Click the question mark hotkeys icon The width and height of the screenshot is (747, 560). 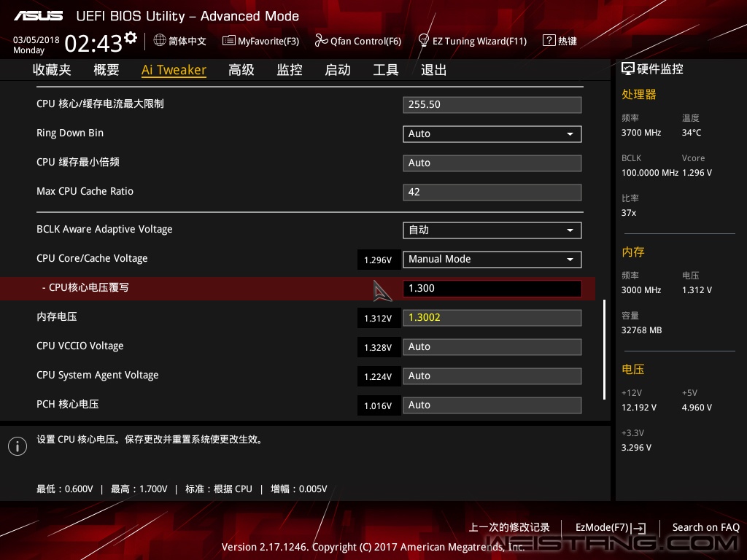click(549, 40)
